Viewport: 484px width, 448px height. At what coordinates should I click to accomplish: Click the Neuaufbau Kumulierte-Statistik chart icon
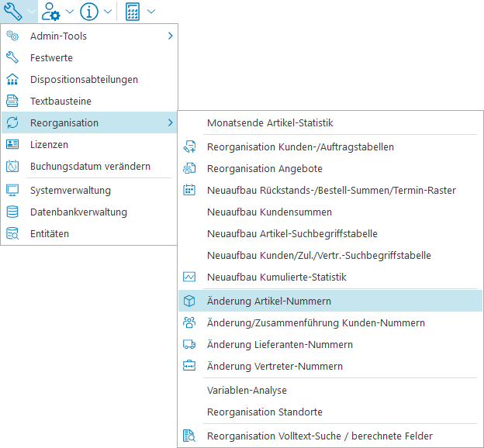[189, 277]
